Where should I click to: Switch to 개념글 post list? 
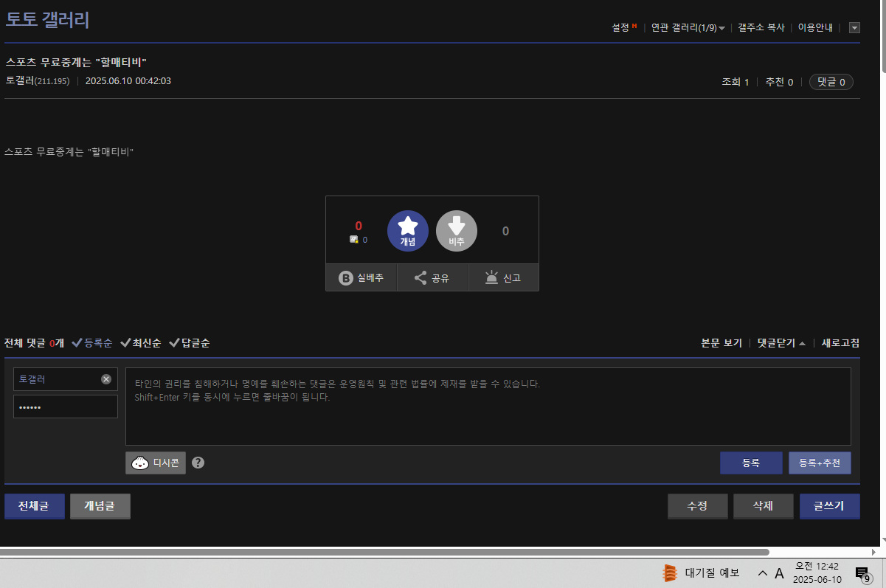[x=100, y=506]
